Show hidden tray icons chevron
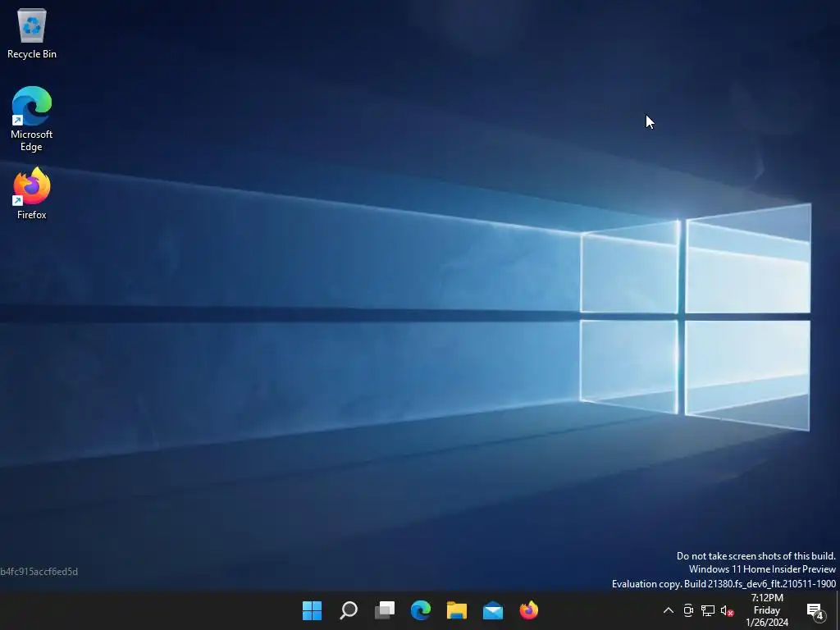840x630 pixels. click(x=669, y=610)
